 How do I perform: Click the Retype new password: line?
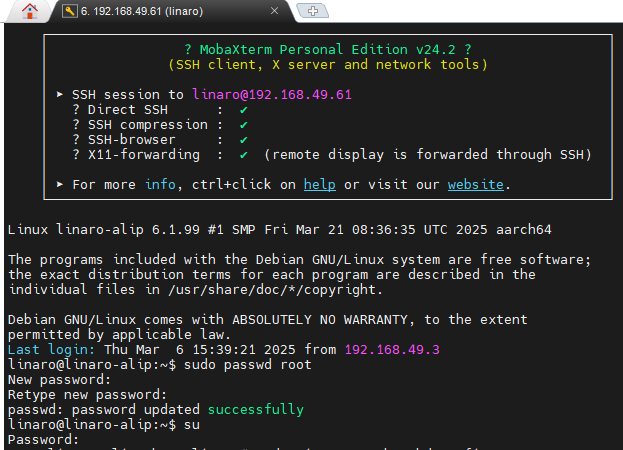point(87,395)
